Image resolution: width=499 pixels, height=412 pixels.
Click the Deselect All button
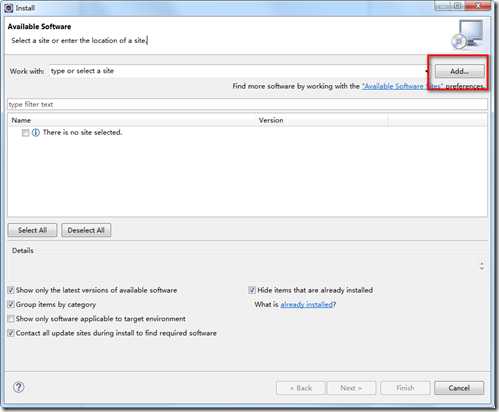tap(86, 230)
